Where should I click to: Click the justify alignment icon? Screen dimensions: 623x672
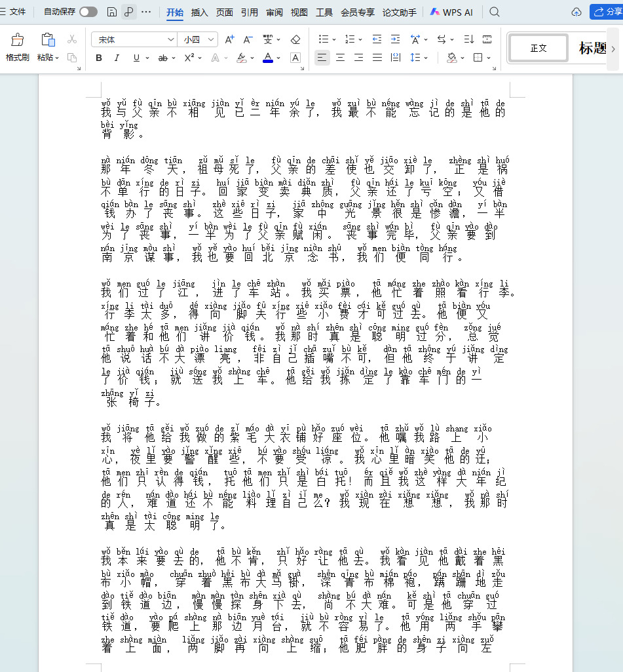point(377,58)
